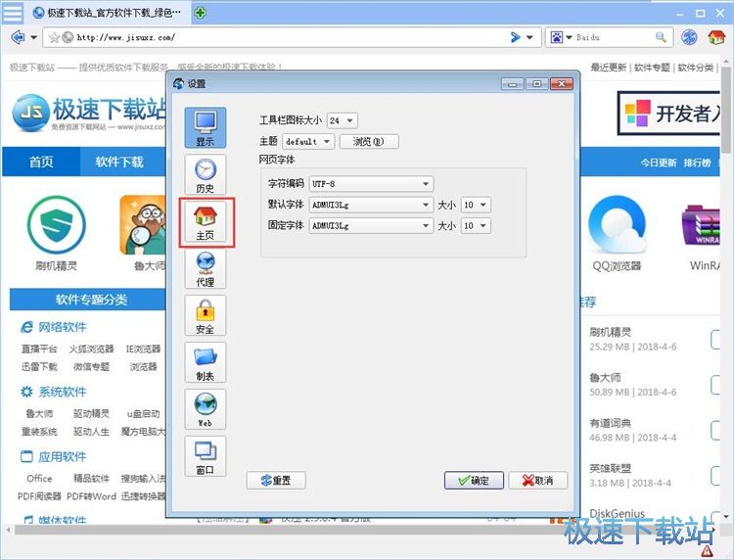Open the theme (主题) default dropdown
734x560 pixels.
[308, 141]
